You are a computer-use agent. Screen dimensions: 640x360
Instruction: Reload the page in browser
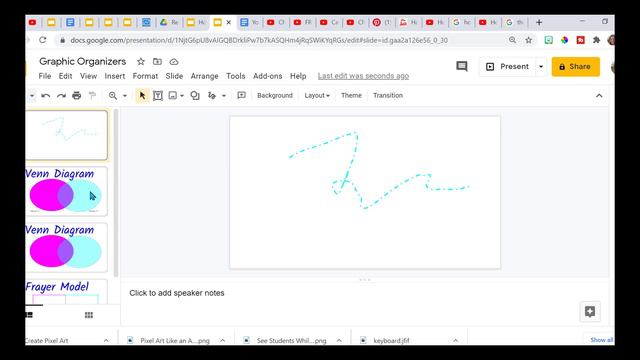[x=42, y=40]
